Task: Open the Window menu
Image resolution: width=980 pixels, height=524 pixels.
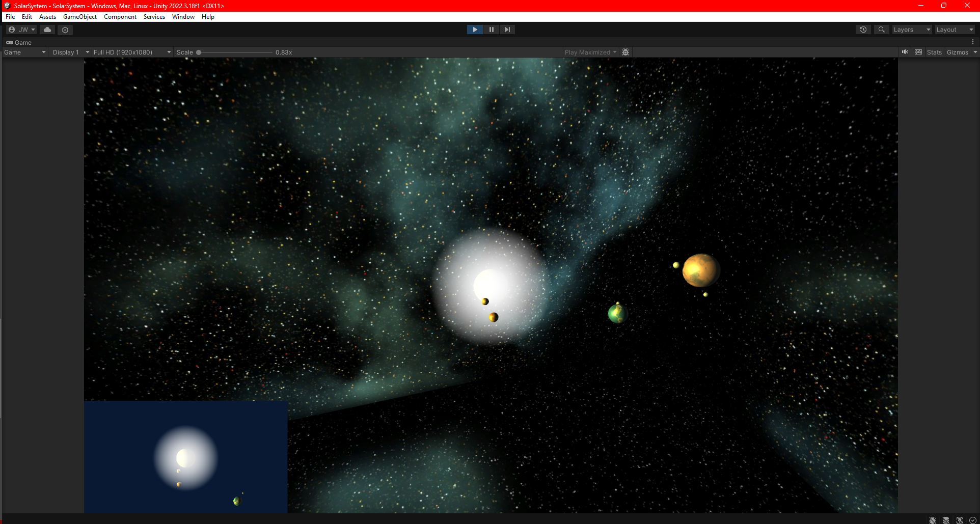Action: coord(183,17)
